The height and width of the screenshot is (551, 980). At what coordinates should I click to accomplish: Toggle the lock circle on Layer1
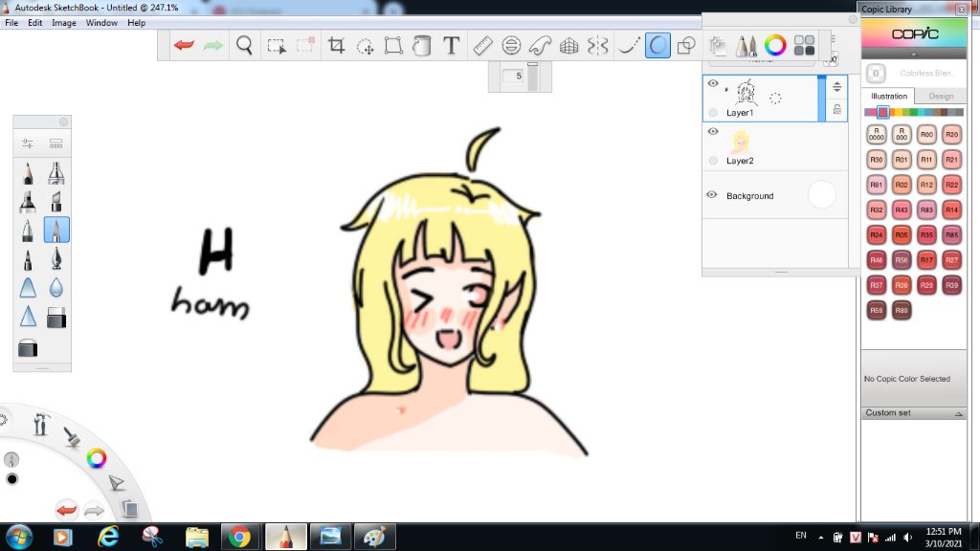coord(713,113)
